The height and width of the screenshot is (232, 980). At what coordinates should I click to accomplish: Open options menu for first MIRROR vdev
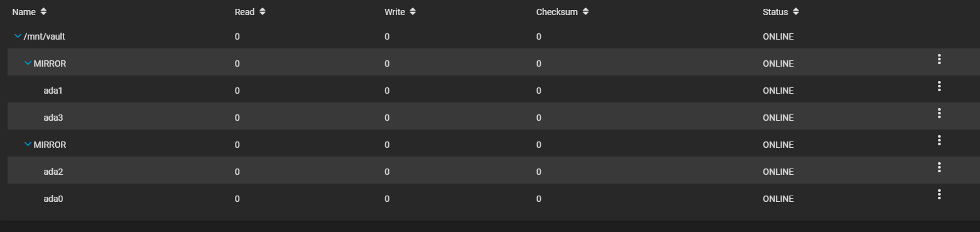939,59
